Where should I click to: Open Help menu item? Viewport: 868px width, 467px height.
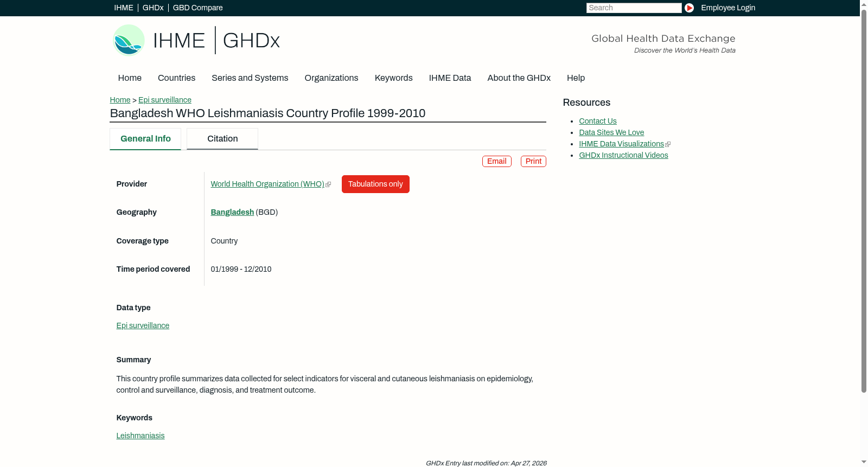pyautogui.click(x=576, y=78)
